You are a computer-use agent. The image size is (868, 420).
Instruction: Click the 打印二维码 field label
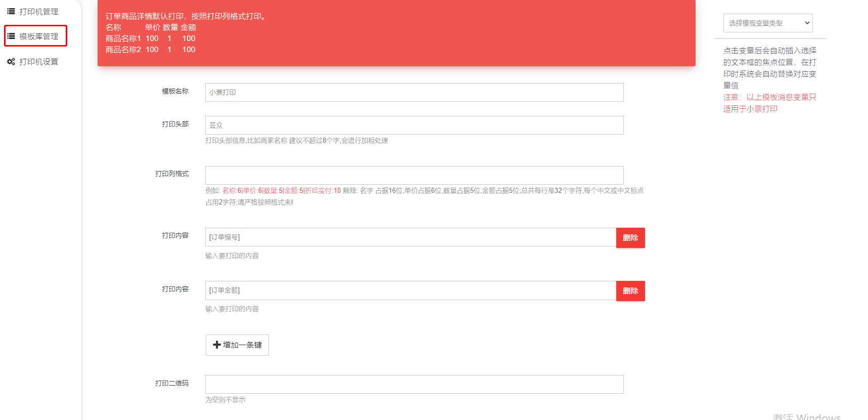[x=172, y=383]
